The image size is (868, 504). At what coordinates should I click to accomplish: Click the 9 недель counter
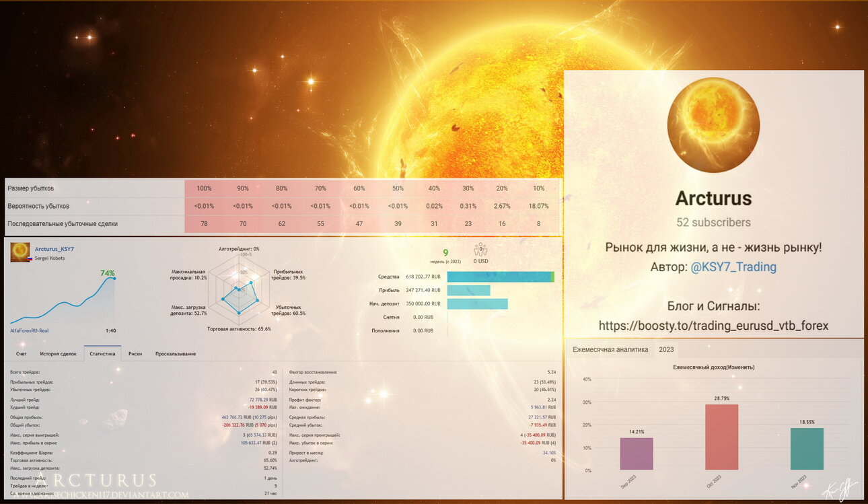pos(445,254)
